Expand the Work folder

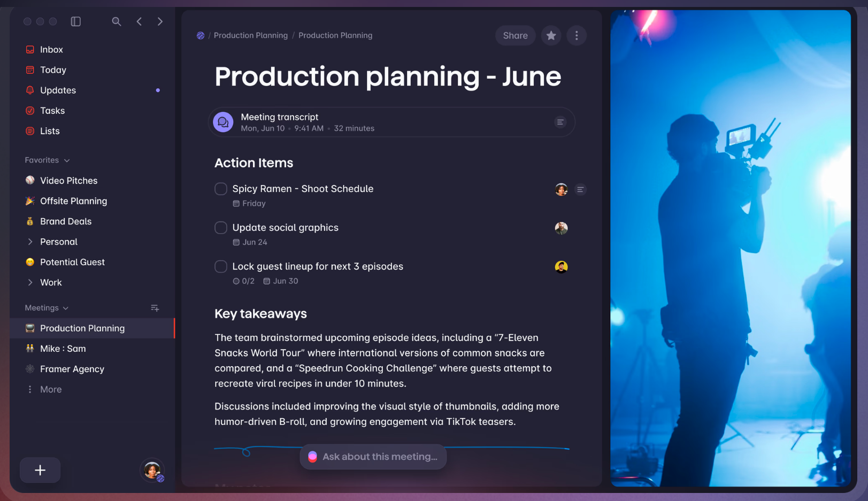point(30,282)
